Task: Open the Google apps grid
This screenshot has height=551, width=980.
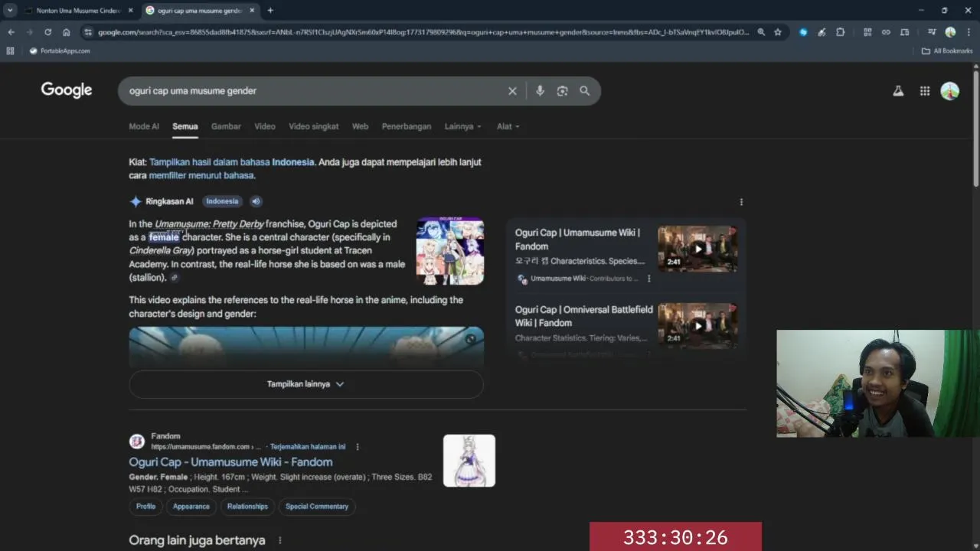Action: click(x=925, y=91)
